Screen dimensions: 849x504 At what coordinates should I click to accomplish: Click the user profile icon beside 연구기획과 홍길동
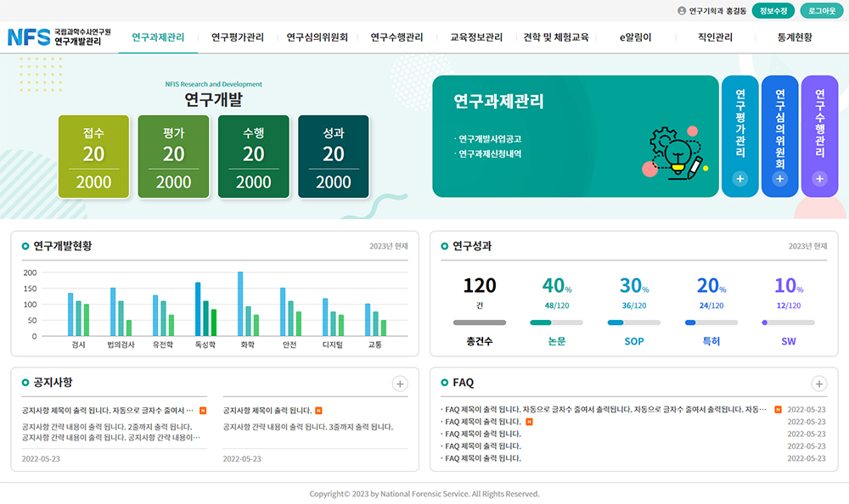(682, 11)
